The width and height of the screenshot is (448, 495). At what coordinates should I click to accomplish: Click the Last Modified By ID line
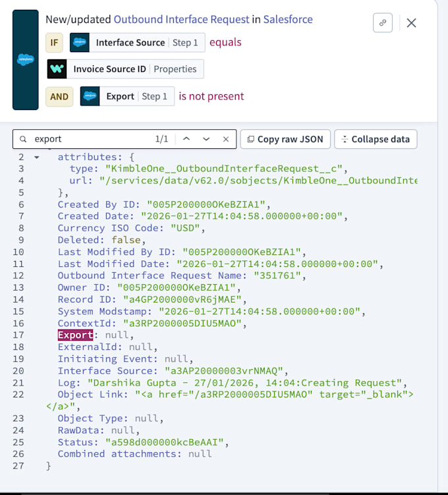click(x=182, y=252)
